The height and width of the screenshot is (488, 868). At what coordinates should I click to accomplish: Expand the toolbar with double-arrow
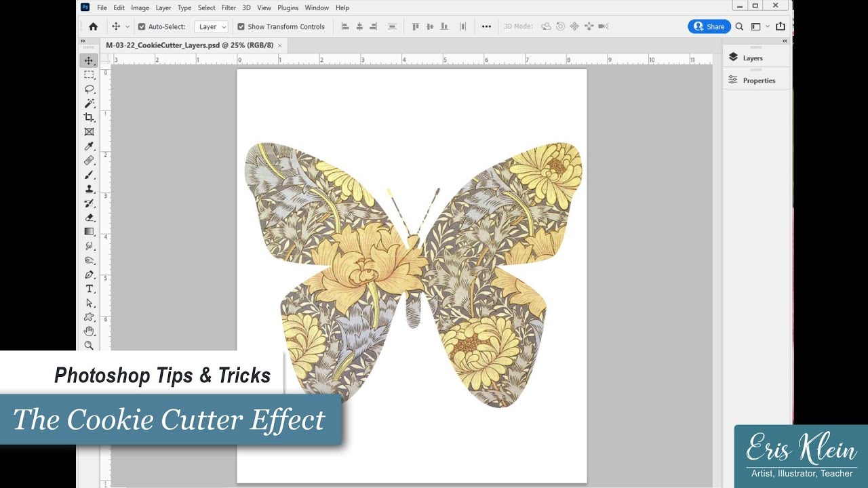[x=83, y=41]
